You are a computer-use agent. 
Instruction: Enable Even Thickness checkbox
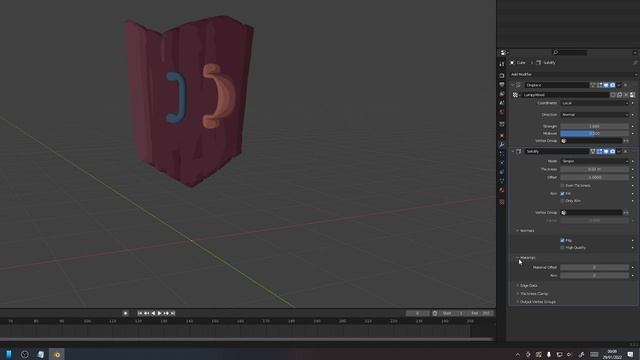[562, 185]
